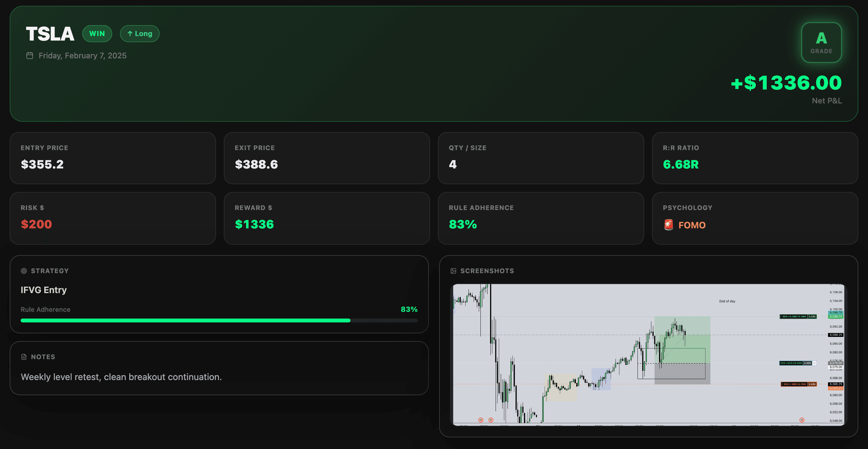Screen dimensions: 868x449
Task: Click the A grade badge
Action: pyautogui.click(x=821, y=43)
